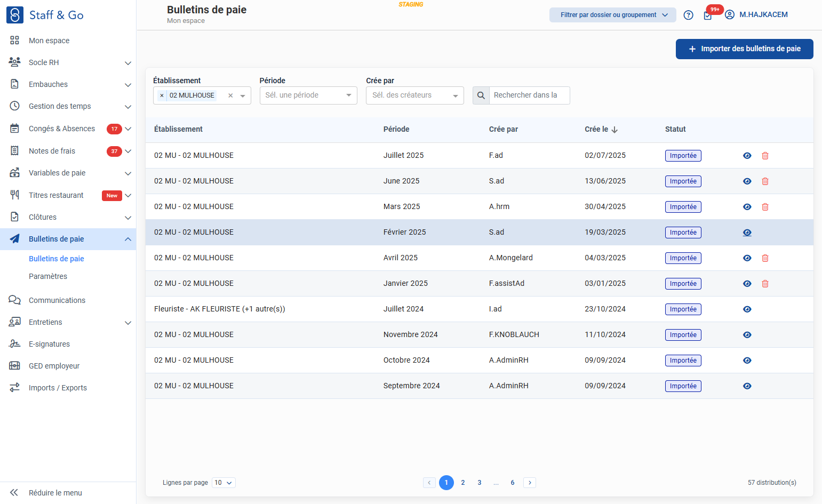
Task: View the Novembre 2024 distribution eye icon
Action: point(747,335)
